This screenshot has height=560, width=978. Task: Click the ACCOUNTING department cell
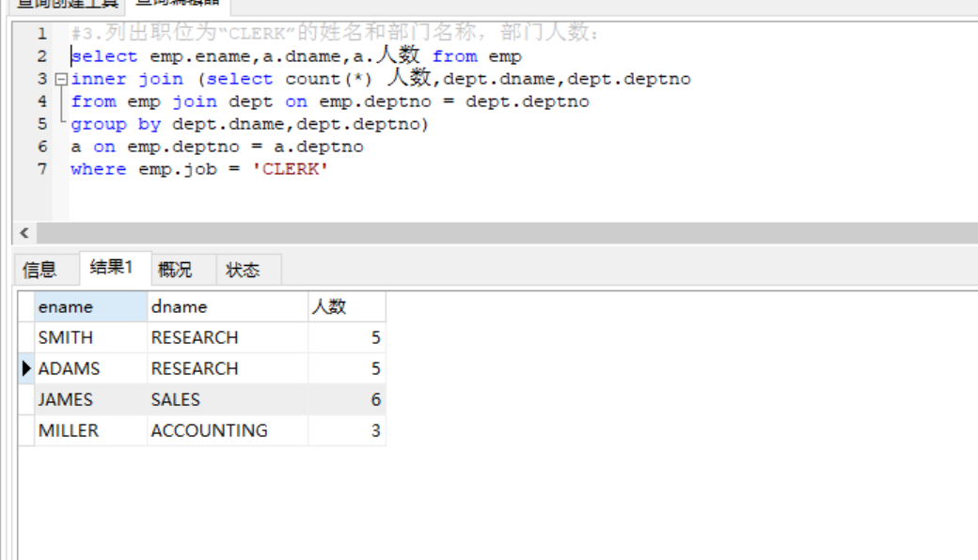[x=226, y=430]
